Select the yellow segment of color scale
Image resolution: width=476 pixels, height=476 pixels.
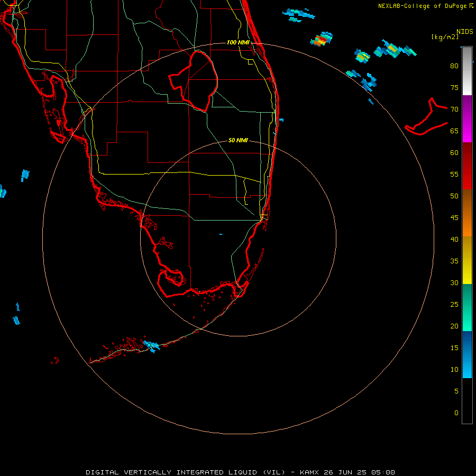(x=467, y=260)
